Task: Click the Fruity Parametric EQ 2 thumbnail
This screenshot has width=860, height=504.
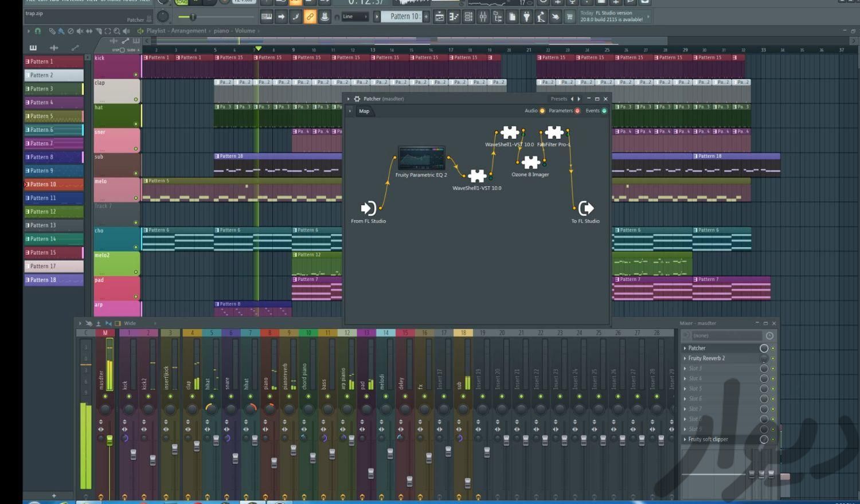Action: point(421,158)
